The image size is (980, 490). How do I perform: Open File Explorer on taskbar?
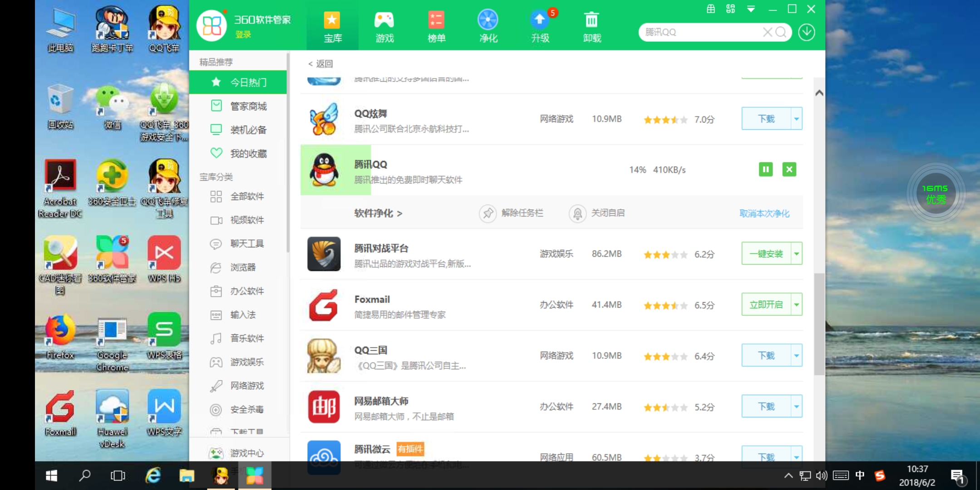187,475
